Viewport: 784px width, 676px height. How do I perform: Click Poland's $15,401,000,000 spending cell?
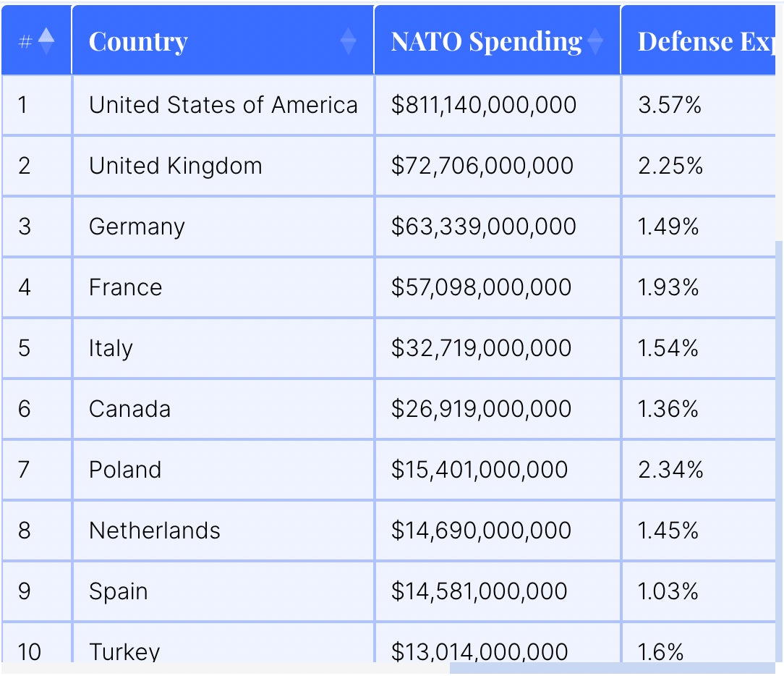click(480, 470)
